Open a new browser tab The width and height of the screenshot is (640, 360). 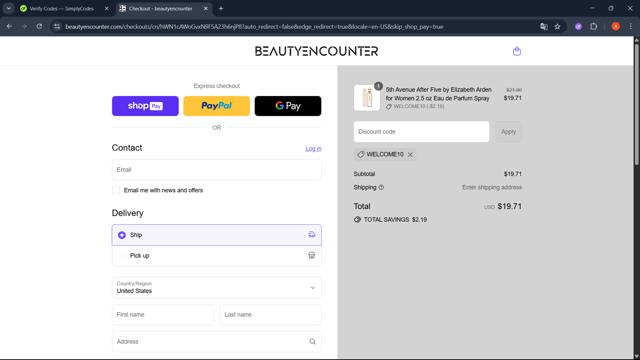pos(221,9)
